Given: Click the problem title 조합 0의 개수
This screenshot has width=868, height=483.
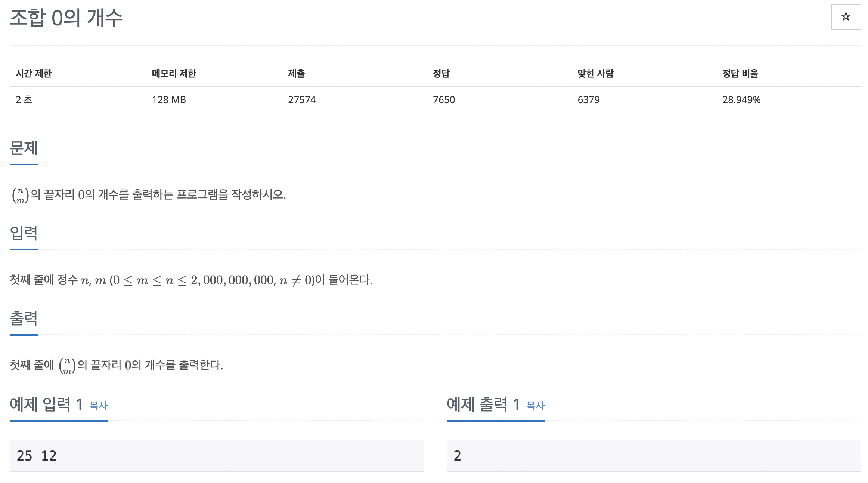Looking at the screenshot, I should point(66,18).
